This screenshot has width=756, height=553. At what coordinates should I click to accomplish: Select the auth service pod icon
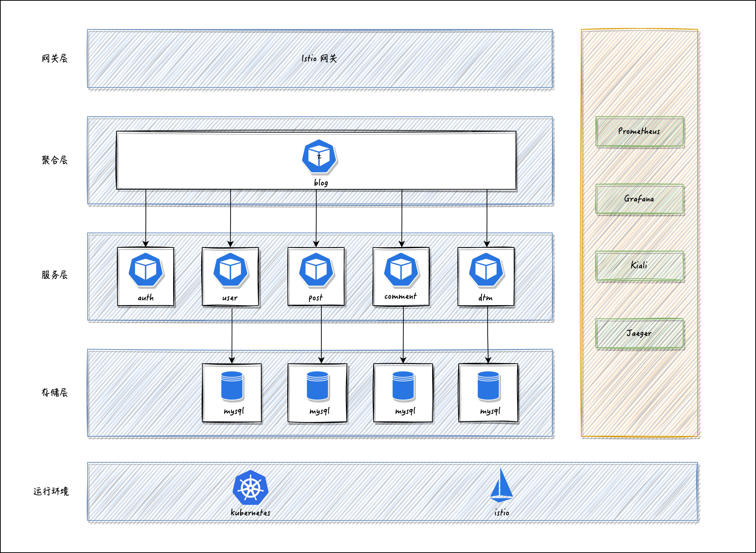pyautogui.click(x=146, y=270)
